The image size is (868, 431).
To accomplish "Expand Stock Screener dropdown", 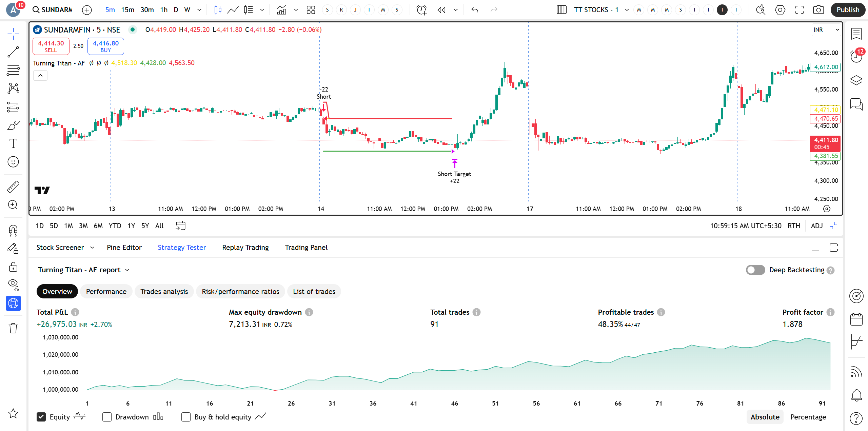I will click(x=92, y=248).
